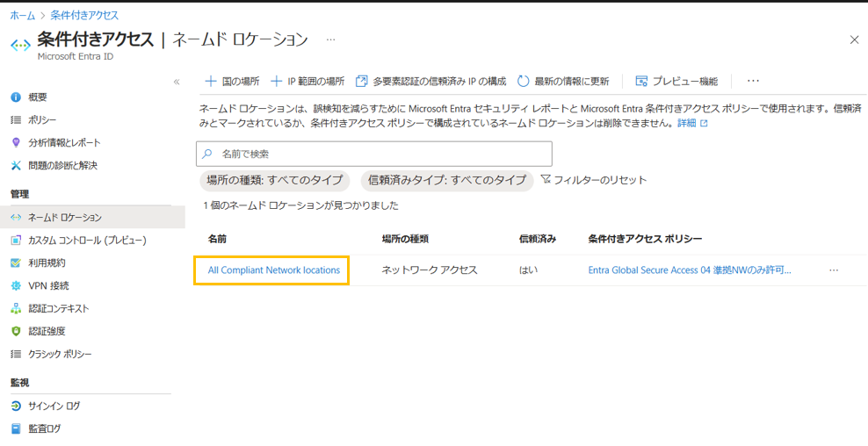Sort by 名前 column header
The height and width of the screenshot is (446, 868).
pyautogui.click(x=217, y=239)
